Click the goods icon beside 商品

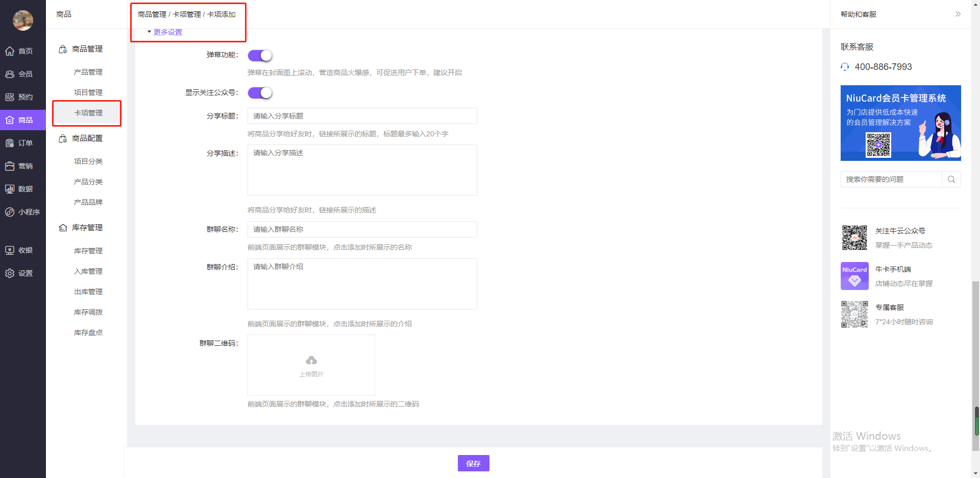pos(10,120)
